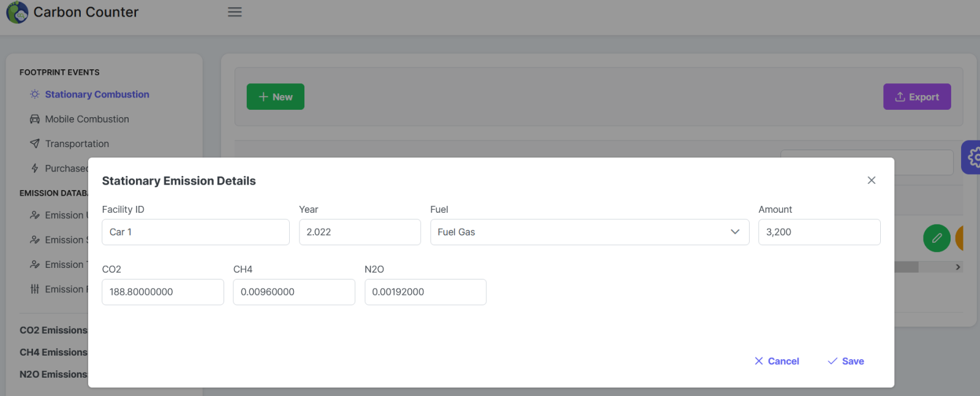Click the Carbon Counter globe logo
The width and height of the screenshot is (980, 396).
17,12
